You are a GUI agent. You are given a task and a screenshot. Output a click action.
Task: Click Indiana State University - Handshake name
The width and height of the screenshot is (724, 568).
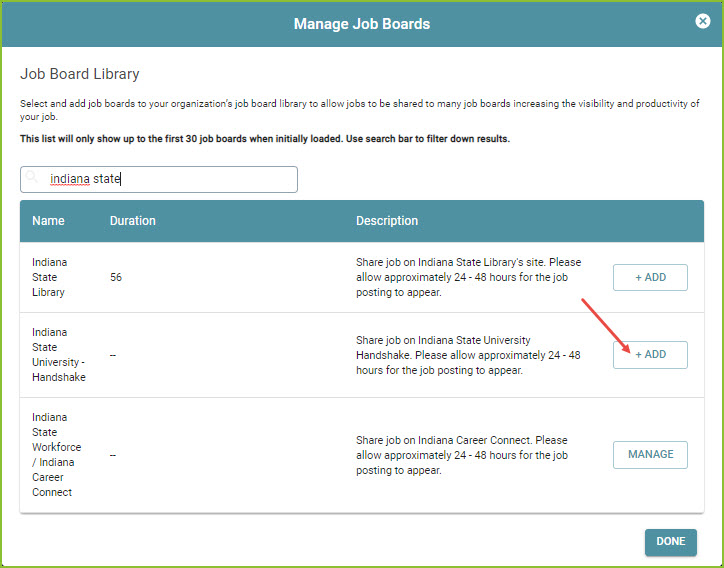[59, 355]
